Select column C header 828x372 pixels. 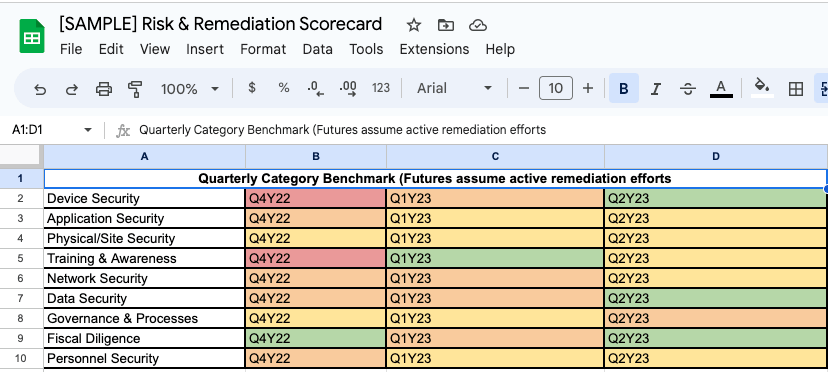click(x=495, y=156)
